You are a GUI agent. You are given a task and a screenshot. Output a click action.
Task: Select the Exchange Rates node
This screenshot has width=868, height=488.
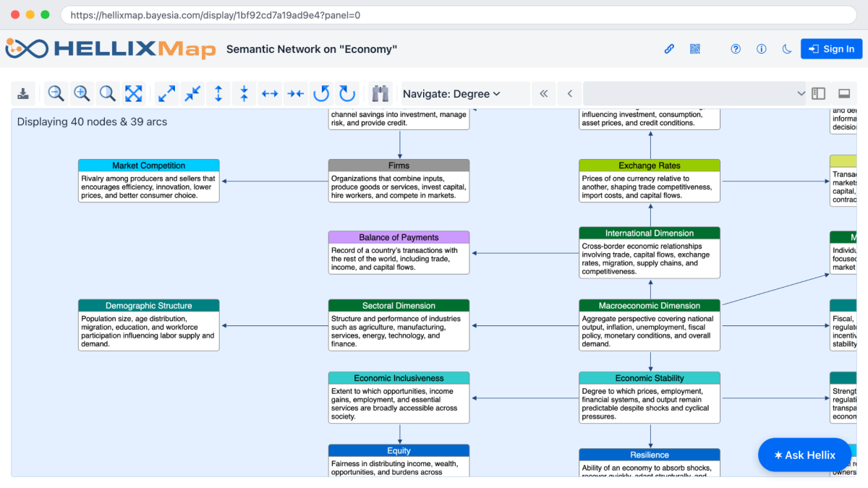pyautogui.click(x=650, y=181)
